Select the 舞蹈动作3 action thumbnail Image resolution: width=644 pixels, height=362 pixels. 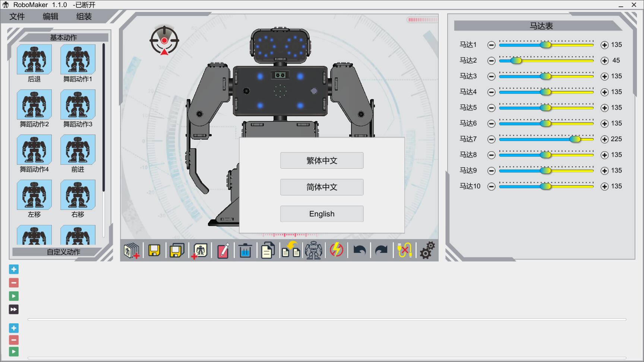78,105
